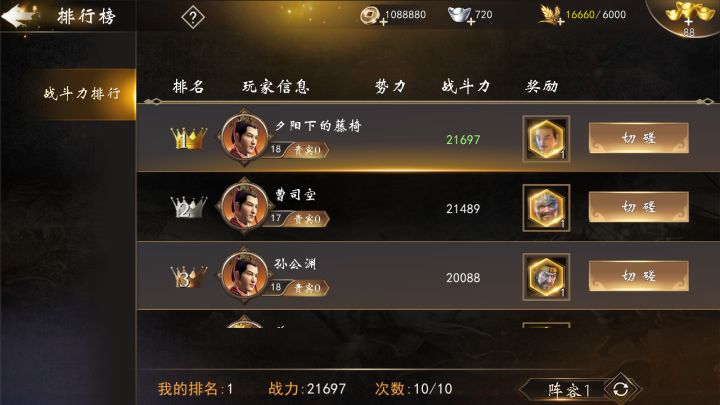Select the 战斗力排行 tab
Screen dimensions: 720x405
[80, 94]
